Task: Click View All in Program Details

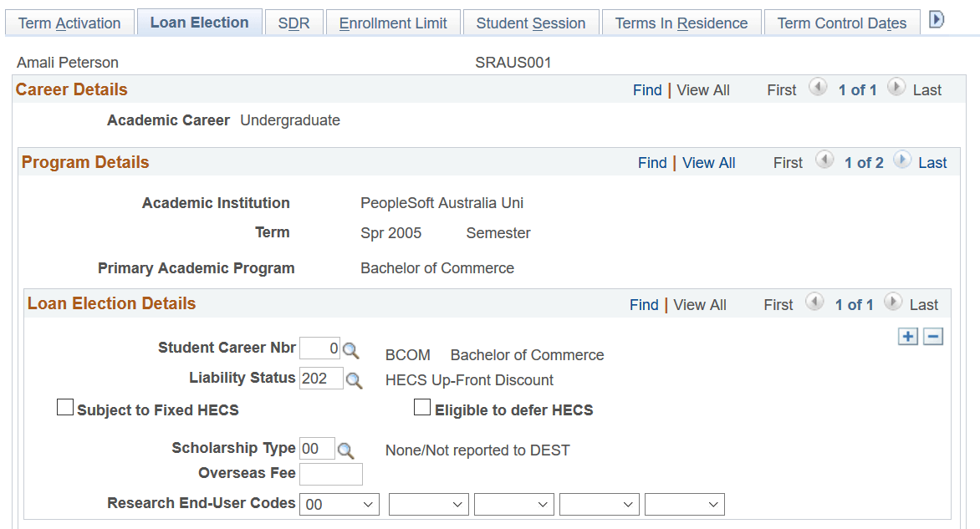Action: [x=708, y=162]
